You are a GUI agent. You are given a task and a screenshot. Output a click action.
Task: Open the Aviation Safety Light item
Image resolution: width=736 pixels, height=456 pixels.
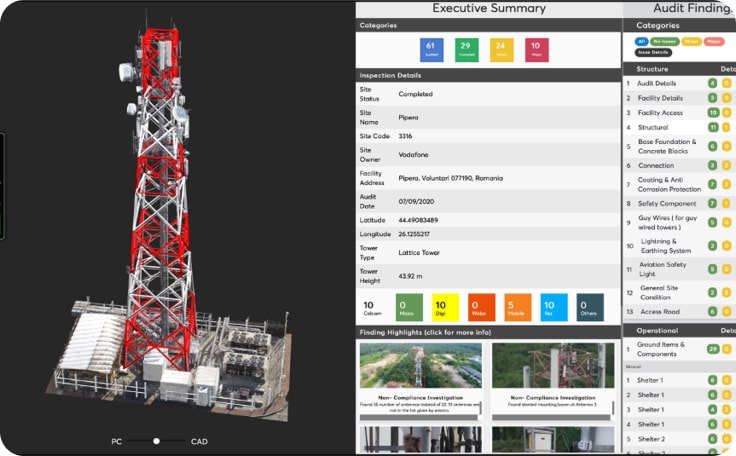[661, 269]
